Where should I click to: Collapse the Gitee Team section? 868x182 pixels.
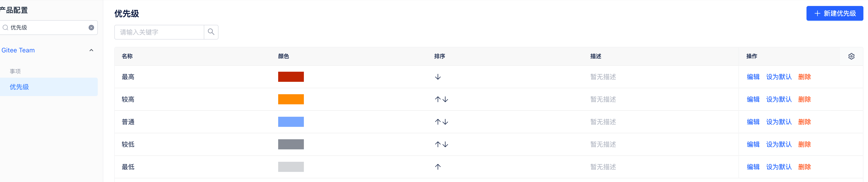(91, 50)
